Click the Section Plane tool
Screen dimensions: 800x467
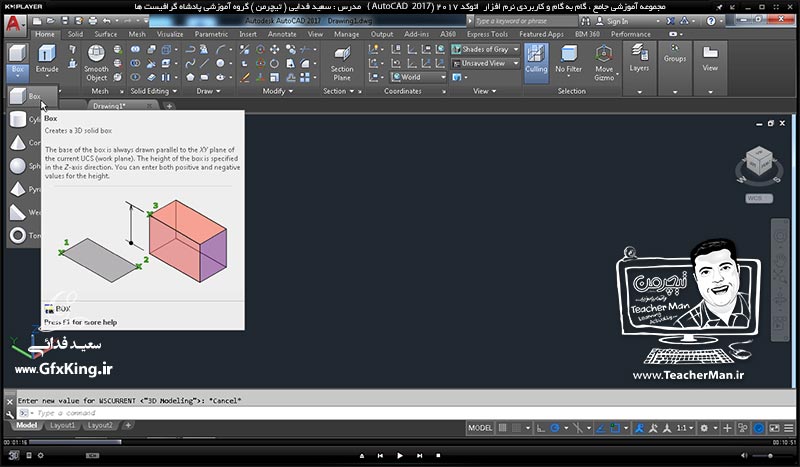[342, 63]
